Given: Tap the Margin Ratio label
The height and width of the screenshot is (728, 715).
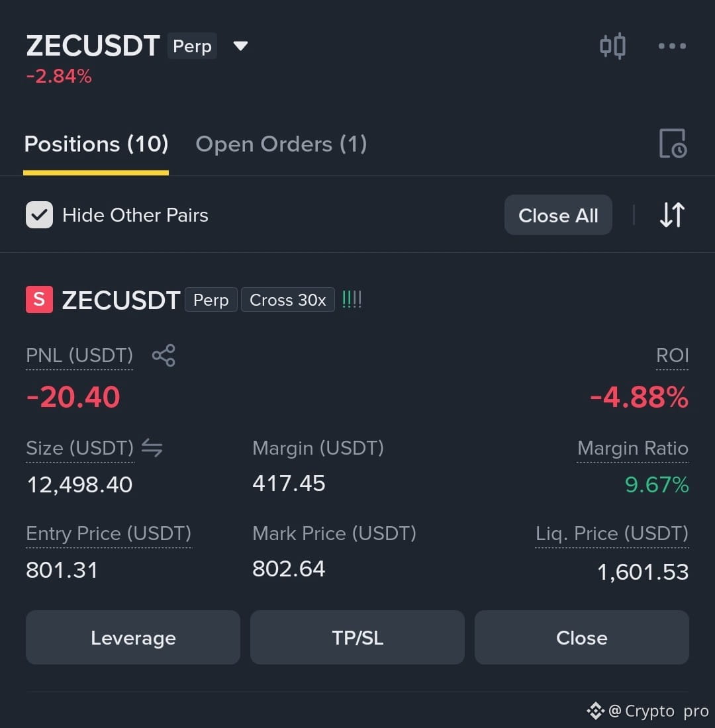Looking at the screenshot, I should [x=633, y=449].
